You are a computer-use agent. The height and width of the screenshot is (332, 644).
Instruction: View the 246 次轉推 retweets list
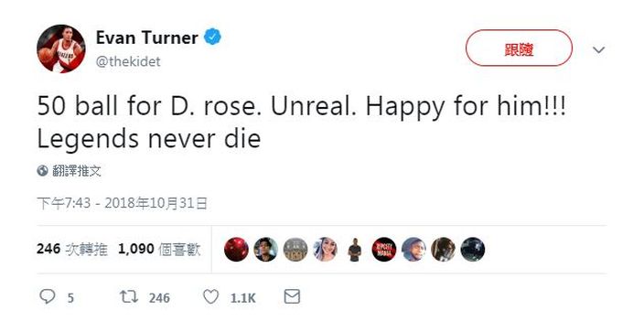[72, 249]
